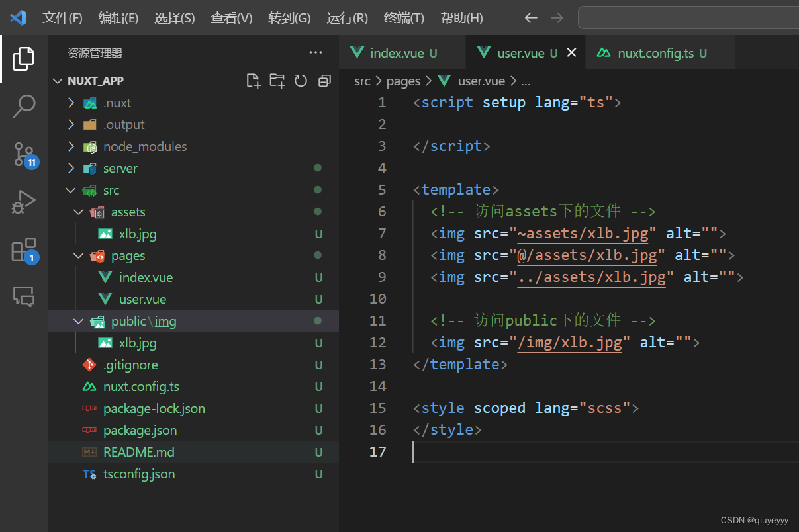Collapse the pages folder
799x532 pixels.
coord(79,255)
